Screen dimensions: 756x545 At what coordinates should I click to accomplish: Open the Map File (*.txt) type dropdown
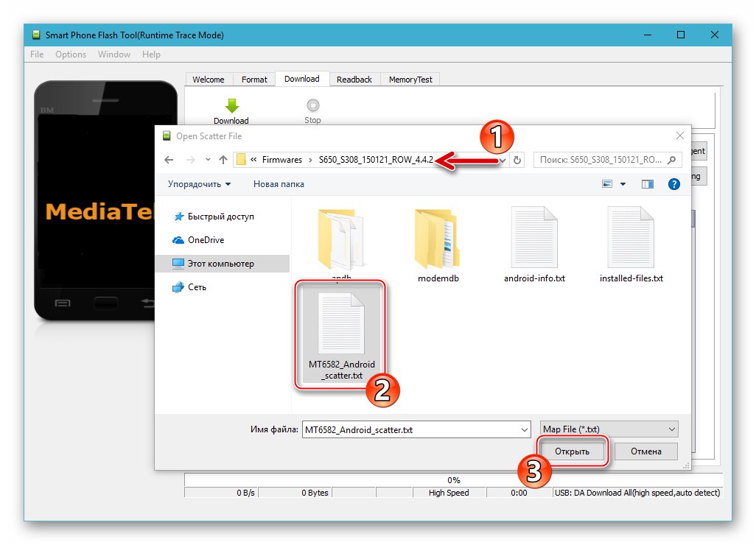coord(609,429)
